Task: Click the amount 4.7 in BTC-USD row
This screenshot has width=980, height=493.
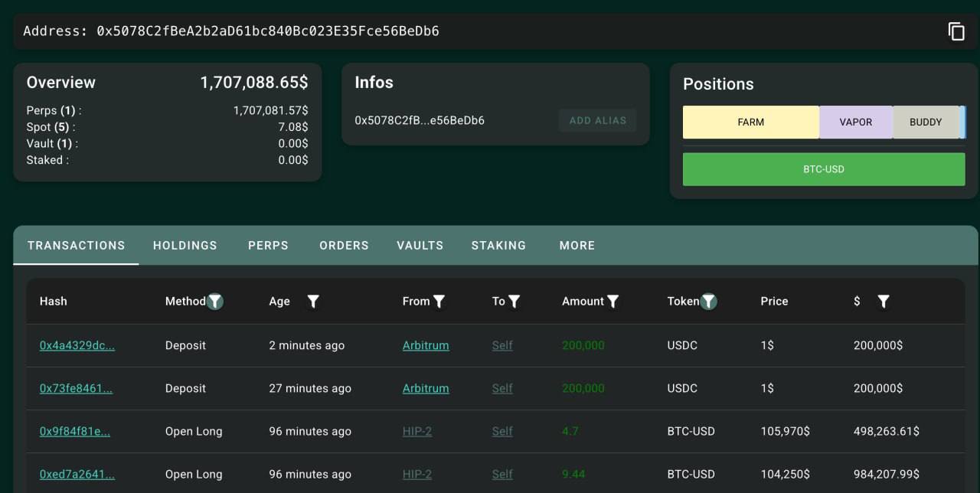Action: (570, 431)
